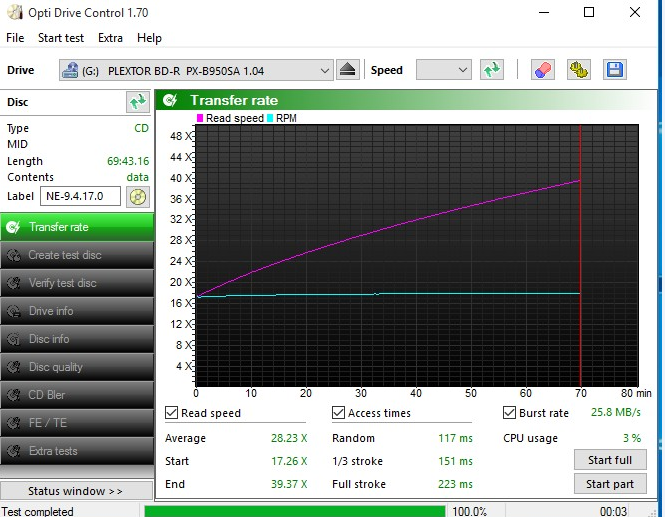Click the Burst rate value 25.8 MB/s

(616, 412)
